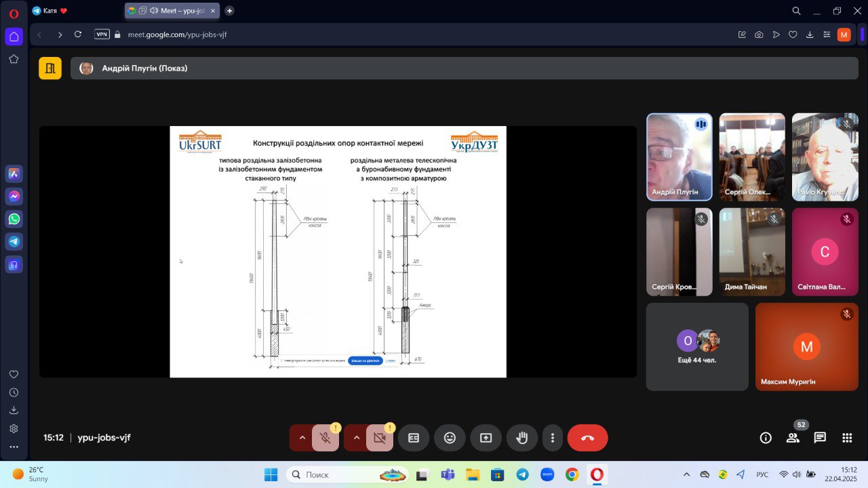Select Андрій Плугін video tile
868x488 pixels.
click(679, 157)
